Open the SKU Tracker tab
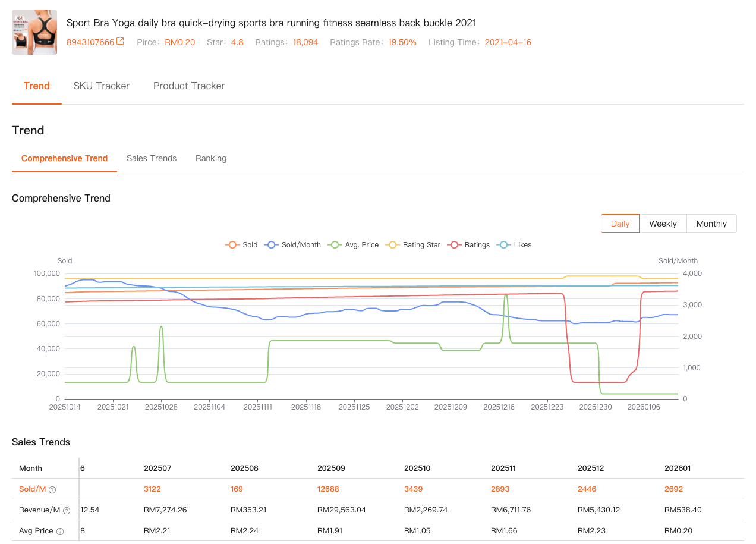Screen dimensions: 756x544 pos(101,86)
